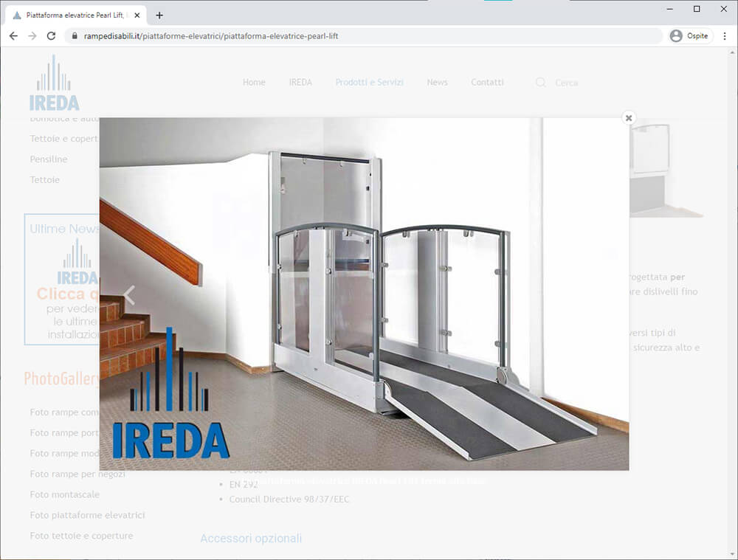The image size is (738, 560).
Task: Click the search magnifier icon
Action: click(x=541, y=83)
